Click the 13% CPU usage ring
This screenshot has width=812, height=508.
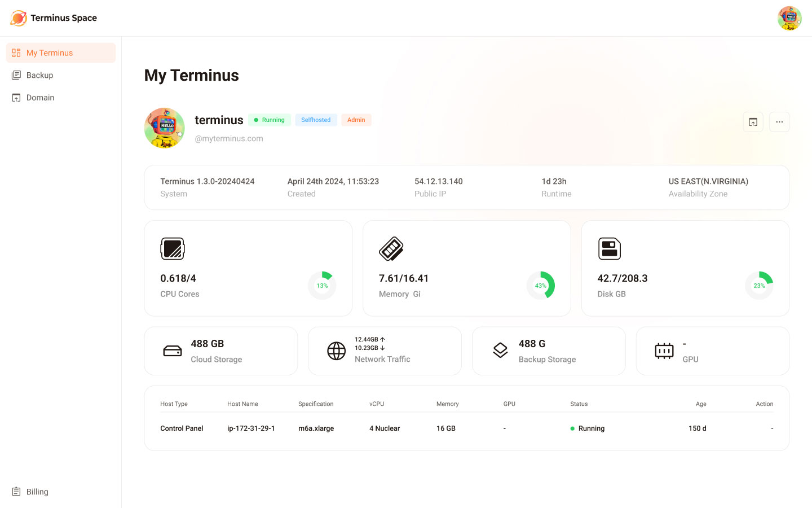(322, 286)
